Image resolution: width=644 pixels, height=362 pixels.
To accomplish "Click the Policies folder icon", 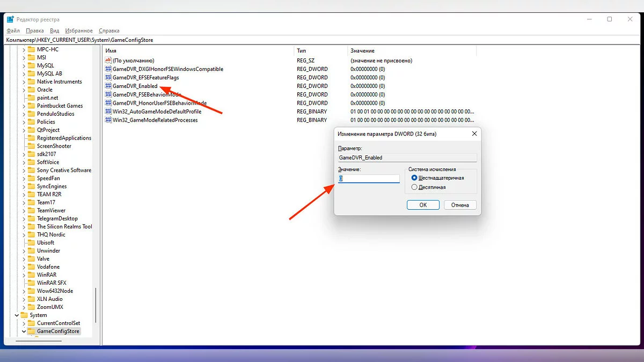I will coord(31,122).
